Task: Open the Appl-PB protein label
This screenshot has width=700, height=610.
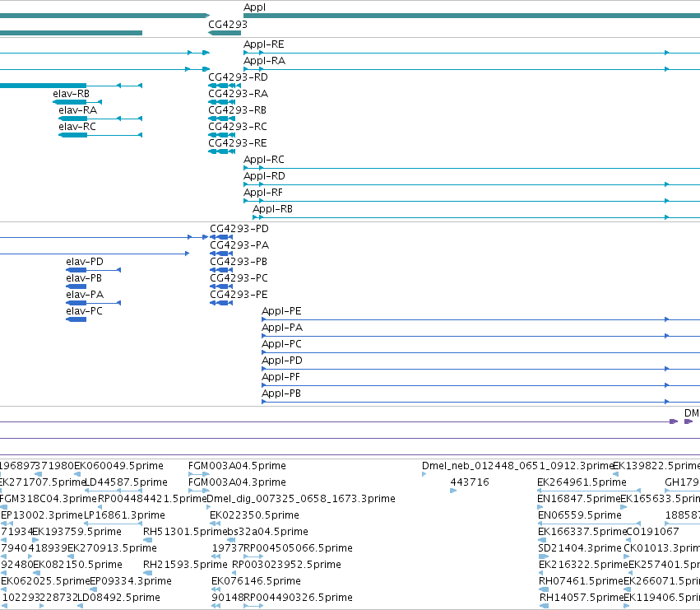Action: 281,394
